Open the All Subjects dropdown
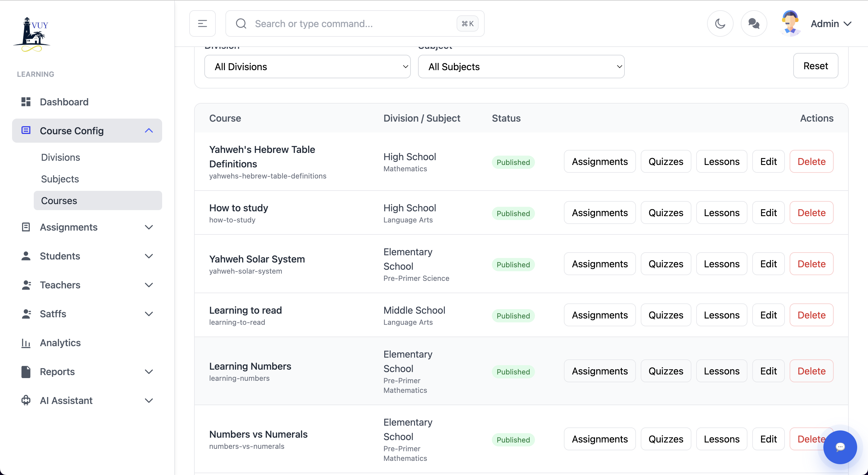This screenshot has width=868, height=475. tap(520, 67)
